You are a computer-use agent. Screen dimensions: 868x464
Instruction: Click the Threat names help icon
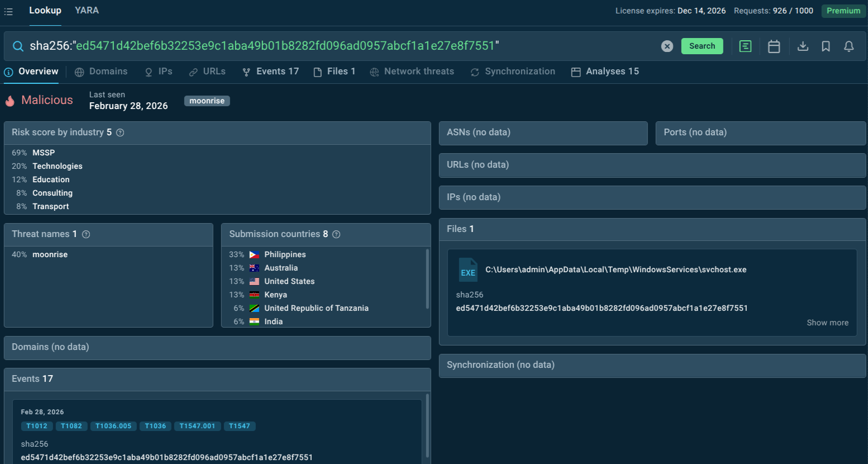click(85, 234)
